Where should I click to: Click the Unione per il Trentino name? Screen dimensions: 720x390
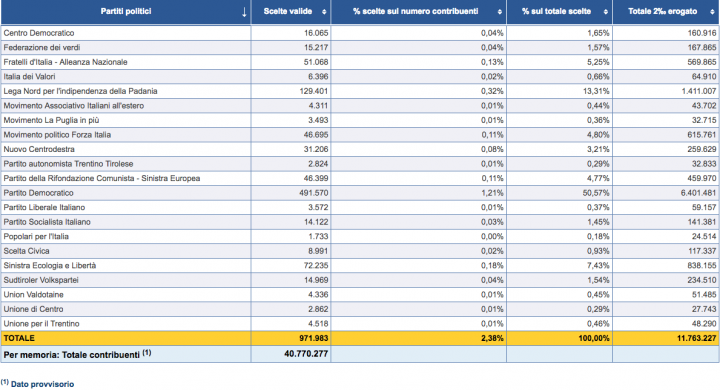(x=41, y=324)
